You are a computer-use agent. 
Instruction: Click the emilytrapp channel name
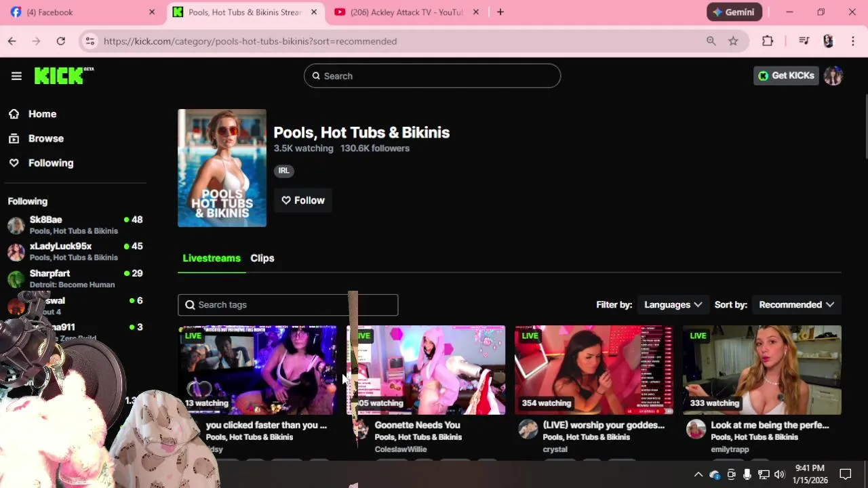(x=730, y=449)
